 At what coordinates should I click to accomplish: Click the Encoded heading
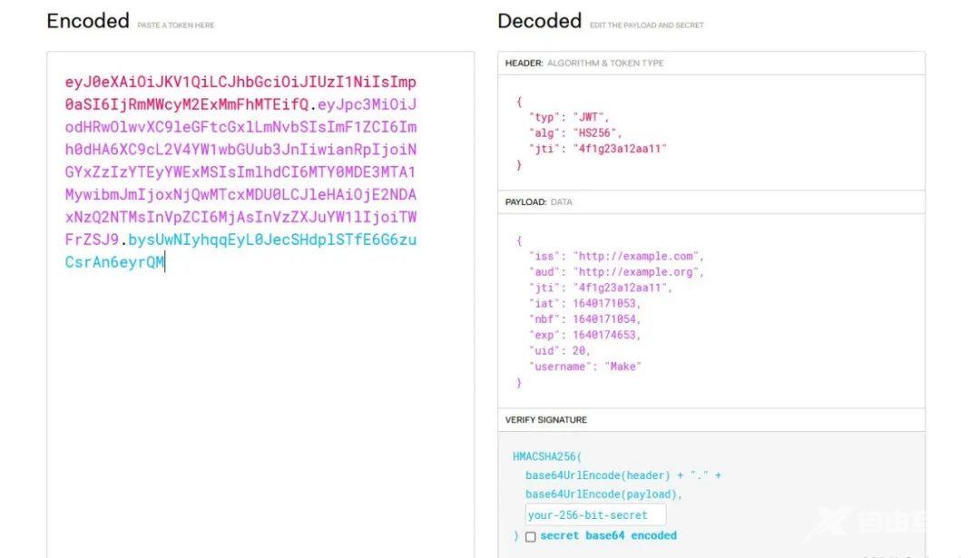click(88, 21)
